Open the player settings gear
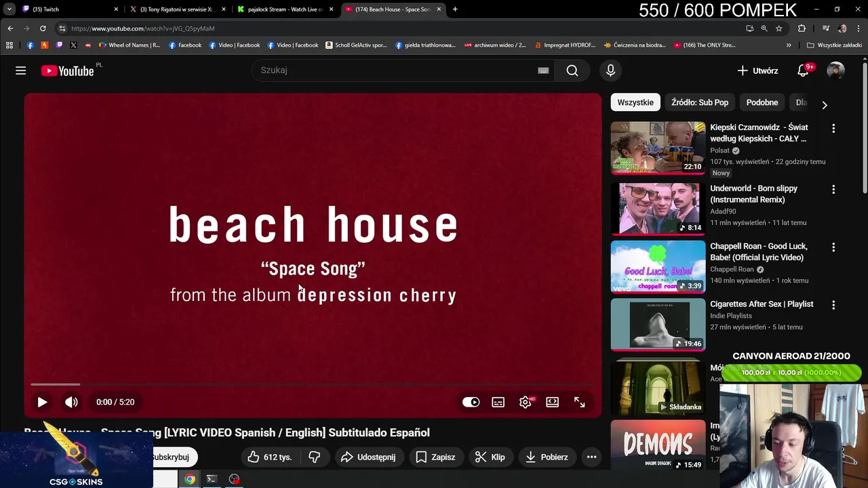The width and height of the screenshot is (868, 488). coord(526,402)
